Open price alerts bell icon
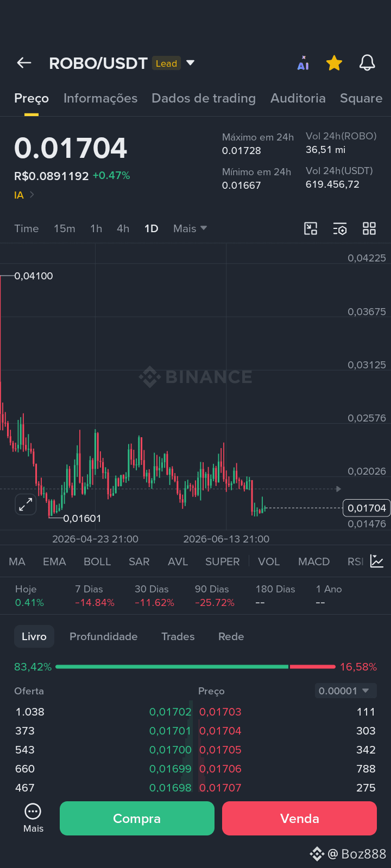This screenshot has height=868, width=391. [x=367, y=63]
